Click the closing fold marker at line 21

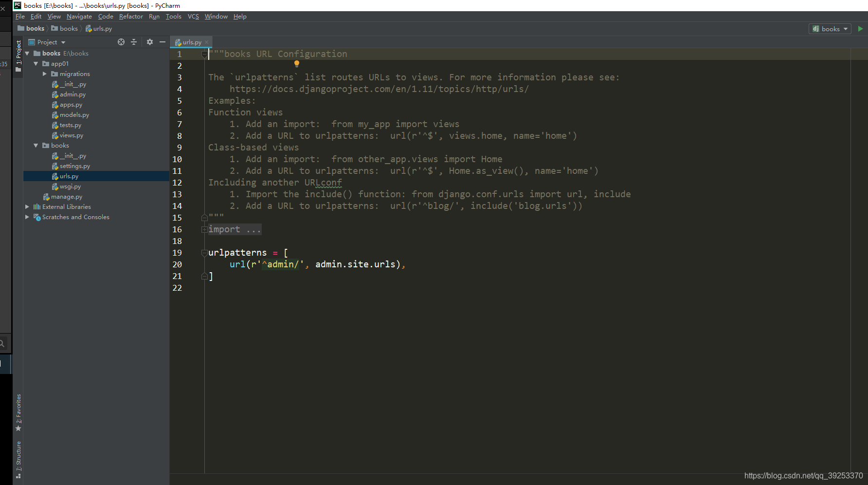pyautogui.click(x=204, y=276)
